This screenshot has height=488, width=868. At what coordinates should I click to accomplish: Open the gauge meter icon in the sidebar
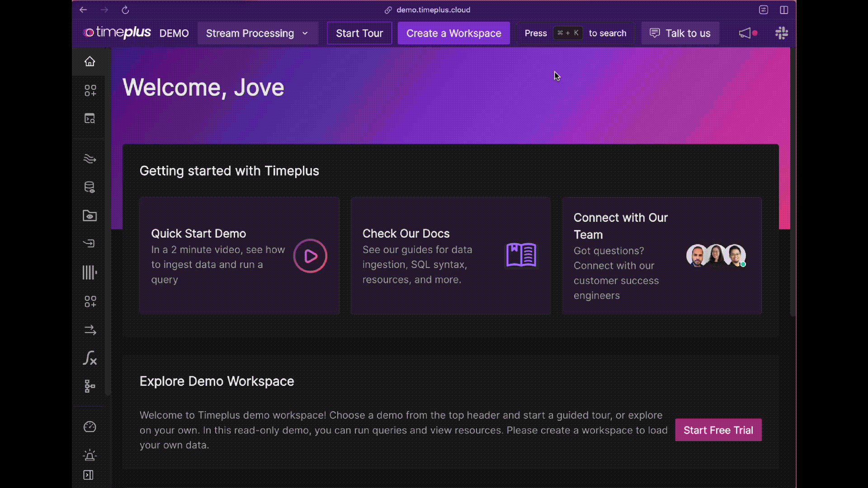(90, 427)
